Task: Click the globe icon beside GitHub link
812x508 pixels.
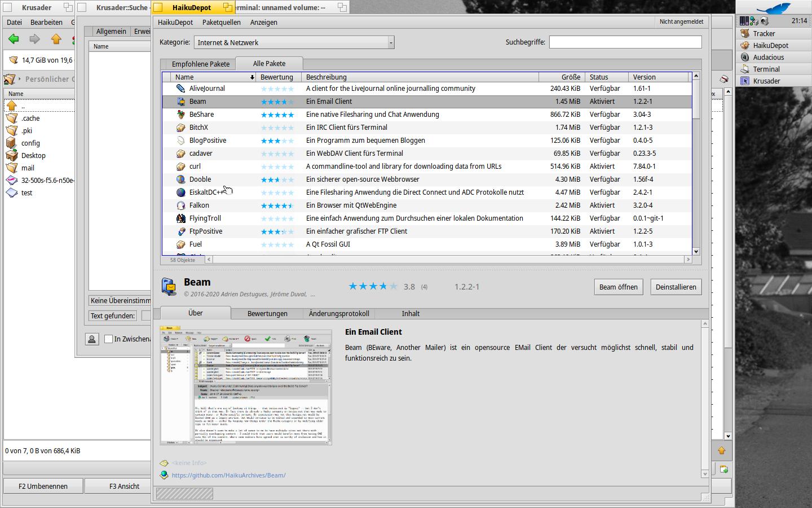Action: 164,475
